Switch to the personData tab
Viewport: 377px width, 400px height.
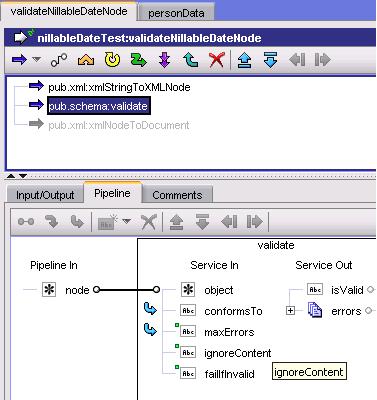pos(176,13)
